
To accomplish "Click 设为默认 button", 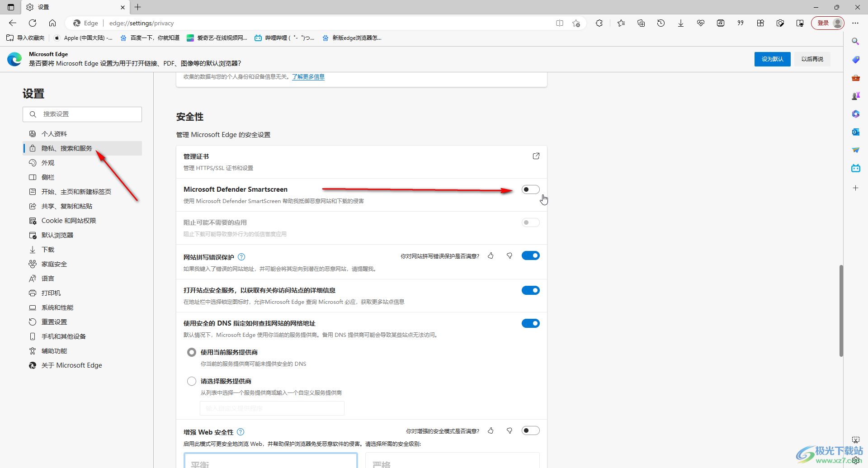I will (772, 59).
